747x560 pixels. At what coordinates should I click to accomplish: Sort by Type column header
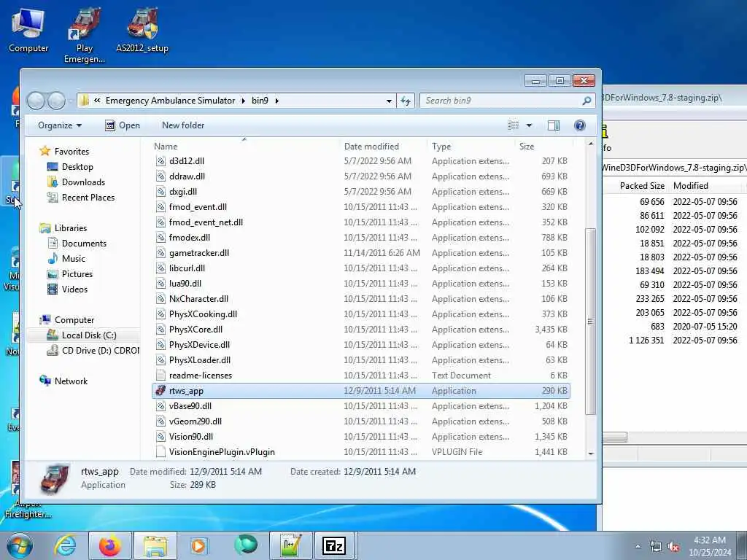click(471, 146)
